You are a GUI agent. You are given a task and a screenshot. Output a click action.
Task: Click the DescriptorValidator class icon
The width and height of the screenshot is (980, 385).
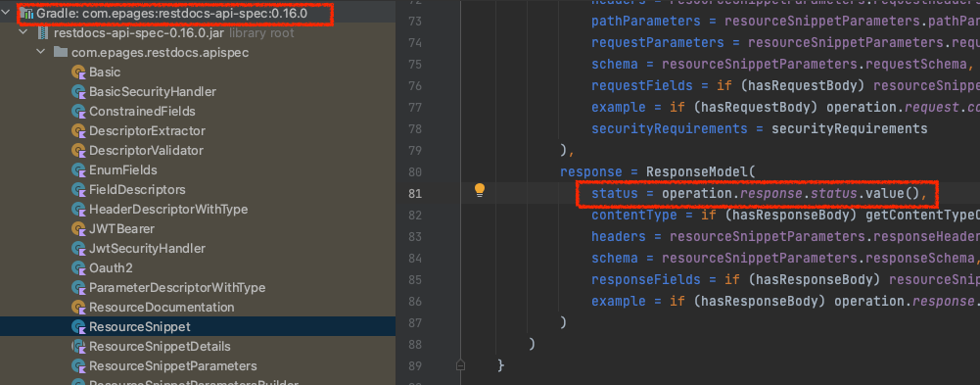tap(78, 151)
